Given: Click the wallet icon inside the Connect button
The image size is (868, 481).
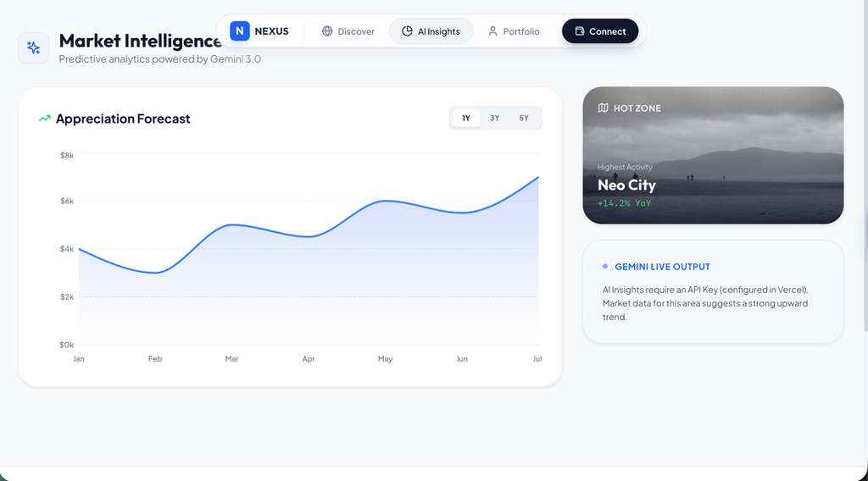Looking at the screenshot, I should tap(580, 31).
